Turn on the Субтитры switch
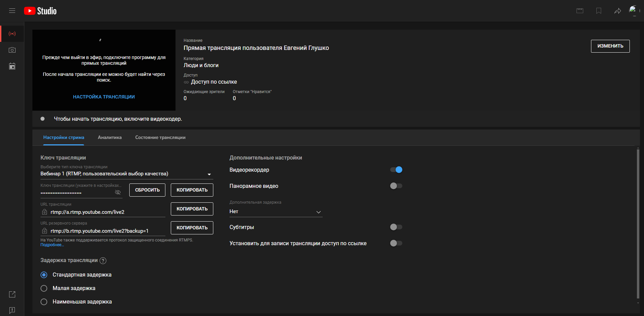644x316 pixels. pos(396,227)
